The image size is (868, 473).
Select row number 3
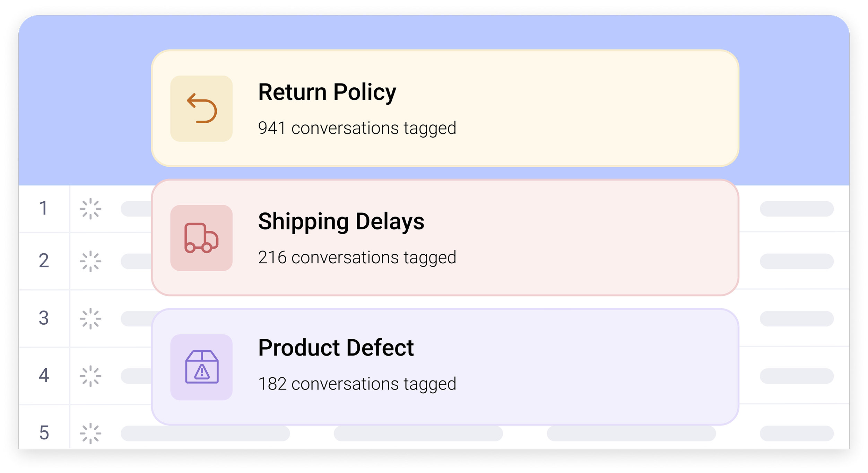[43, 318]
